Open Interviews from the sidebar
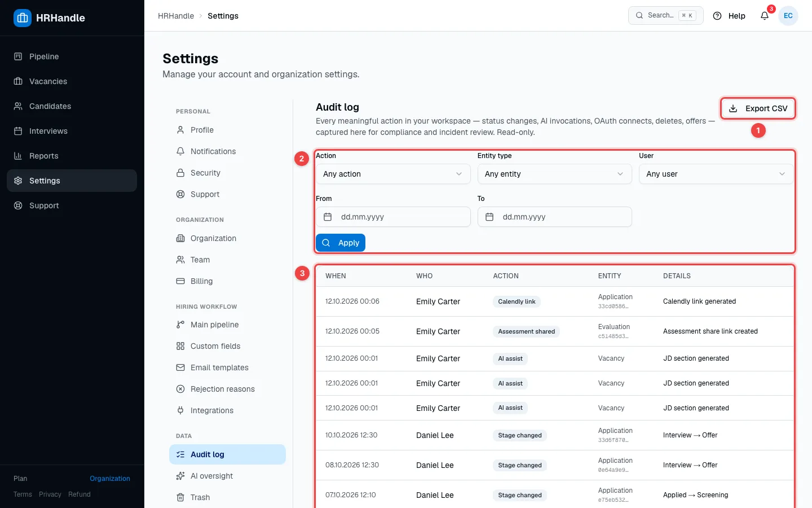The width and height of the screenshot is (812, 508). [x=72, y=131]
